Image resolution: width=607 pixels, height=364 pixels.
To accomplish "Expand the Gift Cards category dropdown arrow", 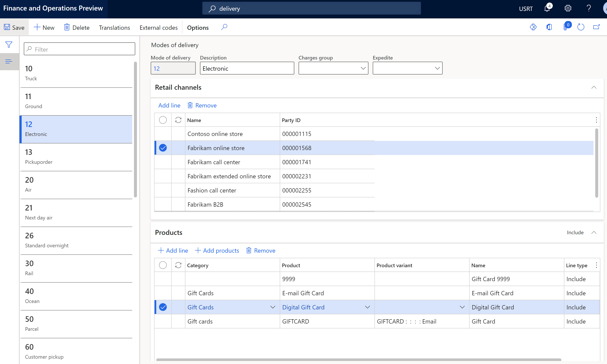I will (x=272, y=307).
